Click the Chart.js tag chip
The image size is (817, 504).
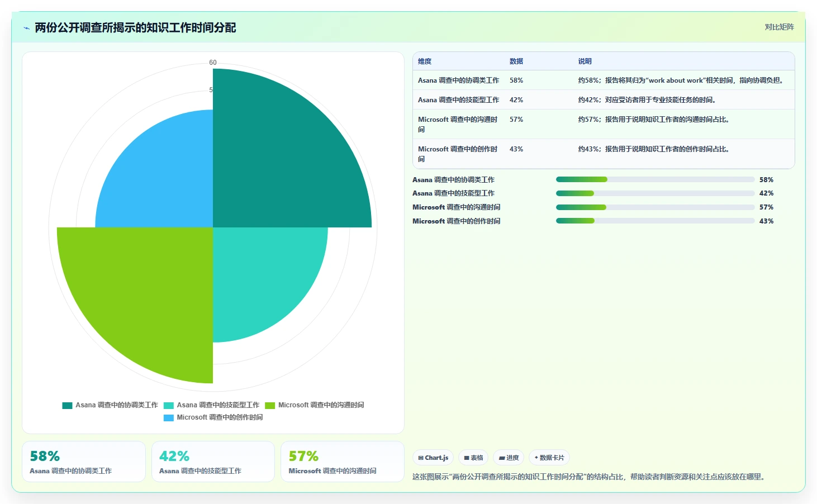pos(433,458)
